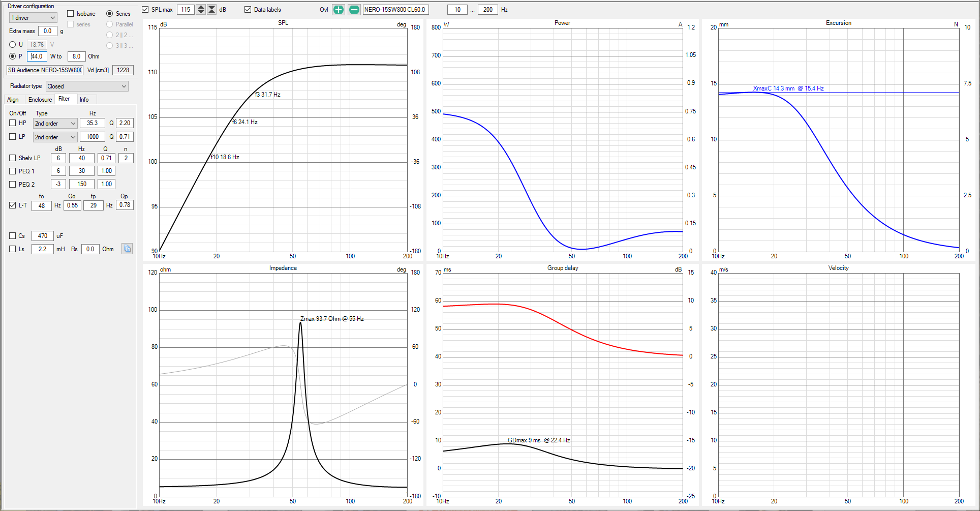Enable the Cs capacitor checkbox
The image size is (980, 511).
tap(13, 236)
